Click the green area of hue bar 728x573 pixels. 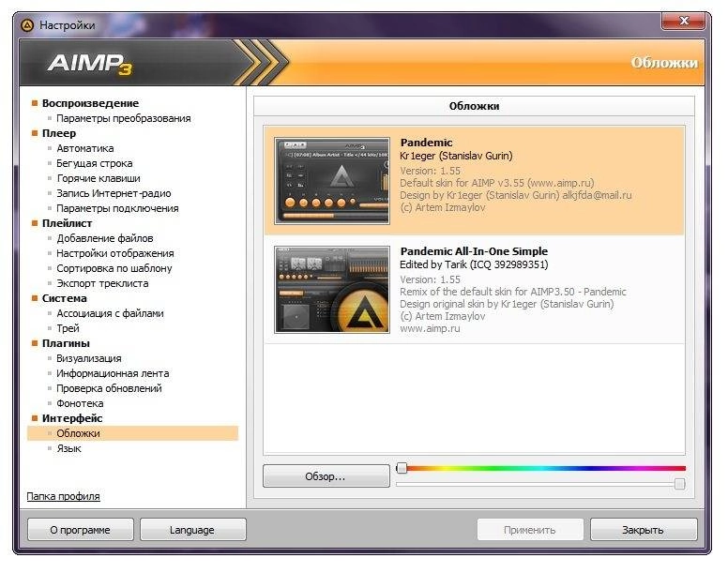click(x=493, y=468)
